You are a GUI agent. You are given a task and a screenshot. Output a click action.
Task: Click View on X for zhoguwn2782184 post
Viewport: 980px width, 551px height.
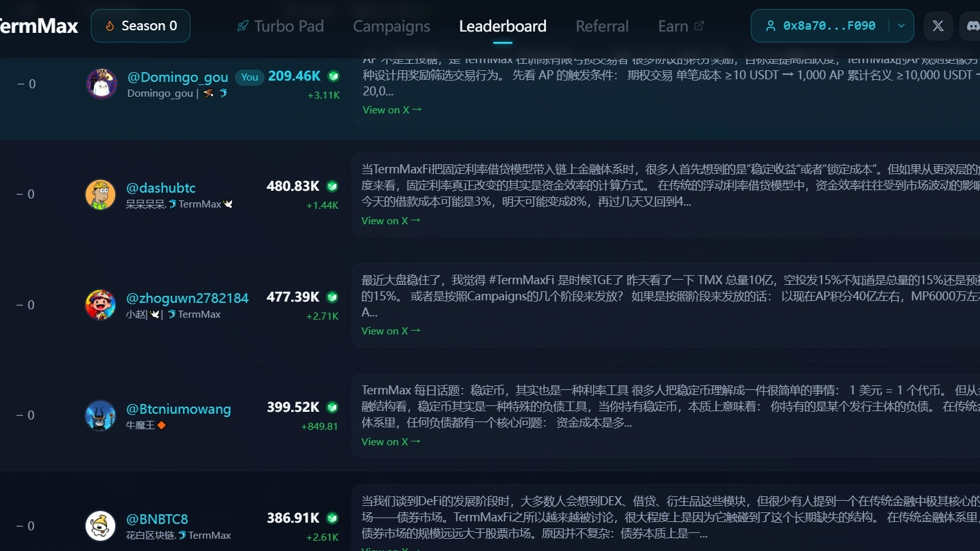391,331
